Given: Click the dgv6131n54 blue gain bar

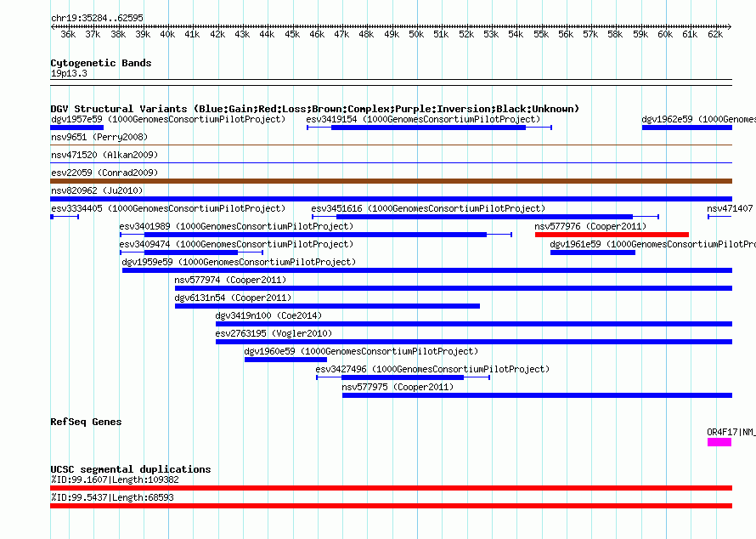Looking at the screenshot, I should pyautogui.click(x=327, y=306).
